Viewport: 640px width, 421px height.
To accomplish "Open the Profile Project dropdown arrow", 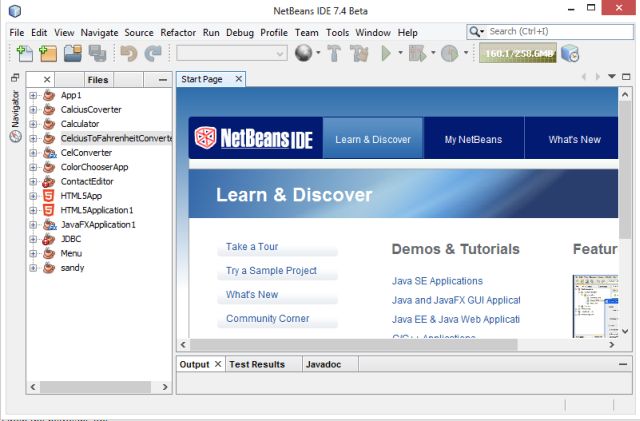I will click(x=466, y=52).
